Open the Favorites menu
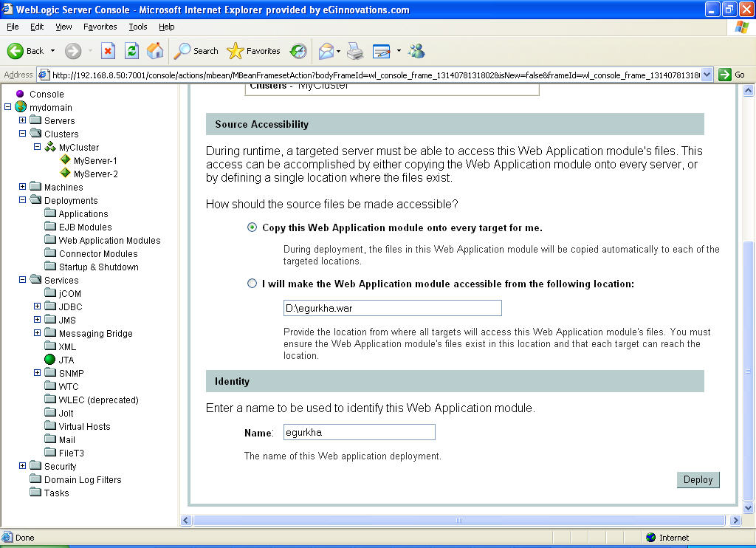The height and width of the screenshot is (548, 756). (x=100, y=27)
